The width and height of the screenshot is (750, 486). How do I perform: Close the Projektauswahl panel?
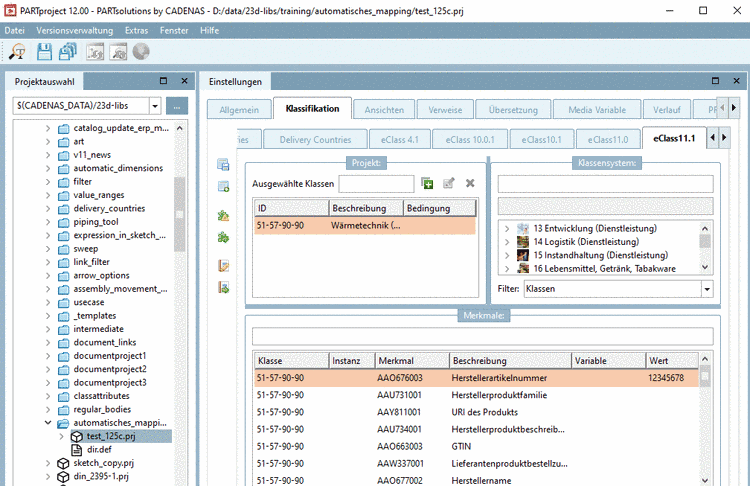click(185, 81)
